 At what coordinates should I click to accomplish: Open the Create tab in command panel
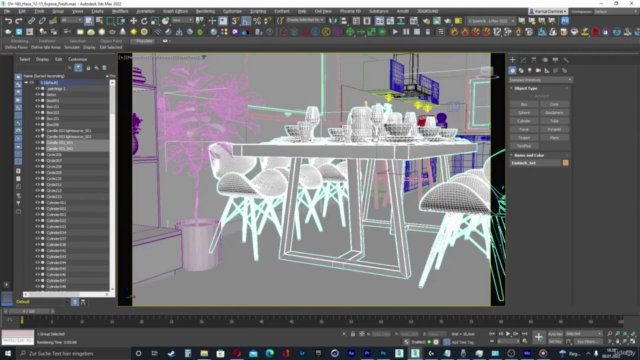[x=513, y=60]
